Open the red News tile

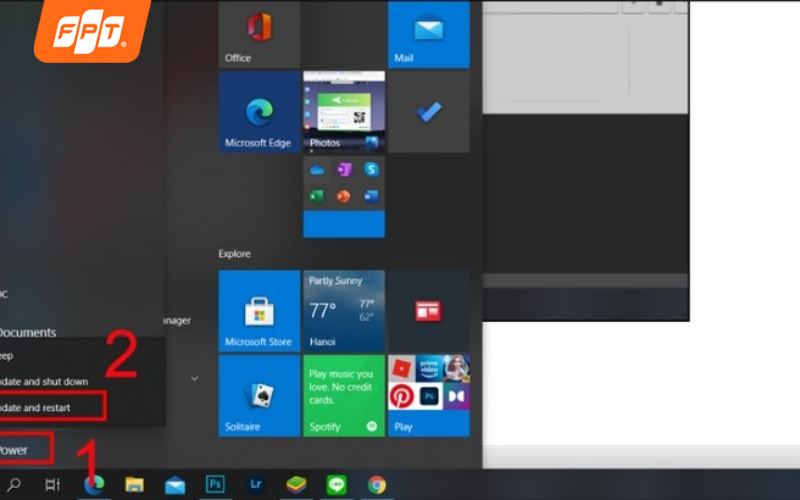pos(429,311)
